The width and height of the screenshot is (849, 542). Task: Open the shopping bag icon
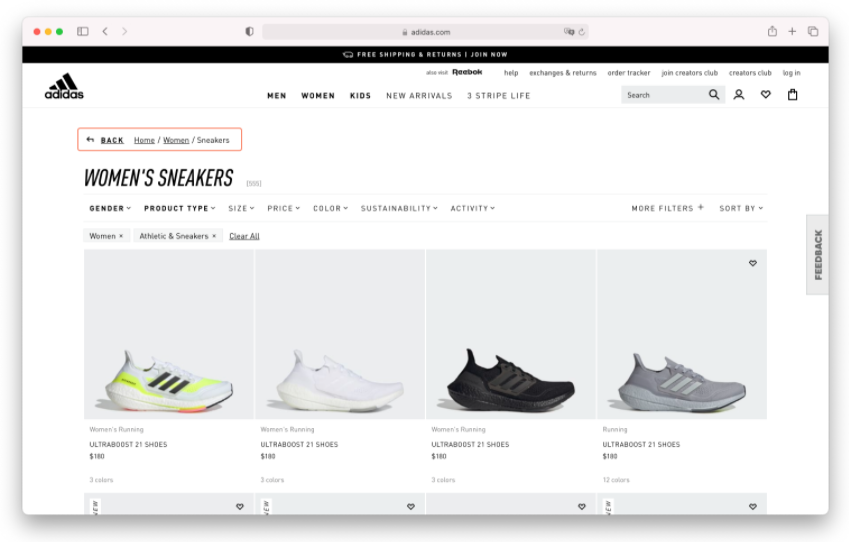click(793, 95)
